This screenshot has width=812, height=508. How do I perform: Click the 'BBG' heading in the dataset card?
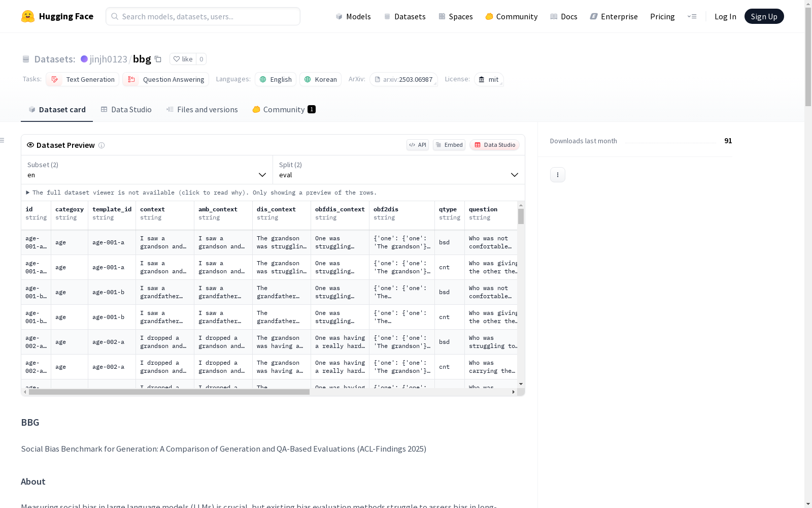(x=30, y=422)
